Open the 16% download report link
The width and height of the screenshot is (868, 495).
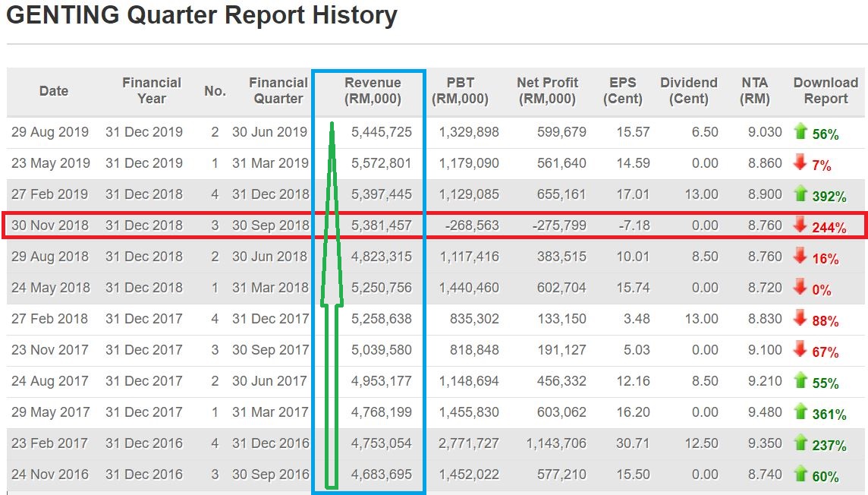pos(826,259)
